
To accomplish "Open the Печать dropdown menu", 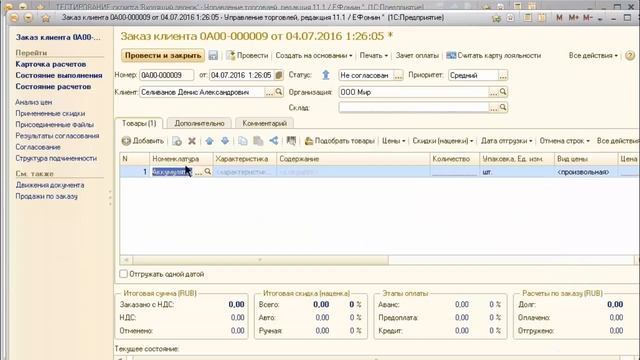I will click(x=373, y=56).
